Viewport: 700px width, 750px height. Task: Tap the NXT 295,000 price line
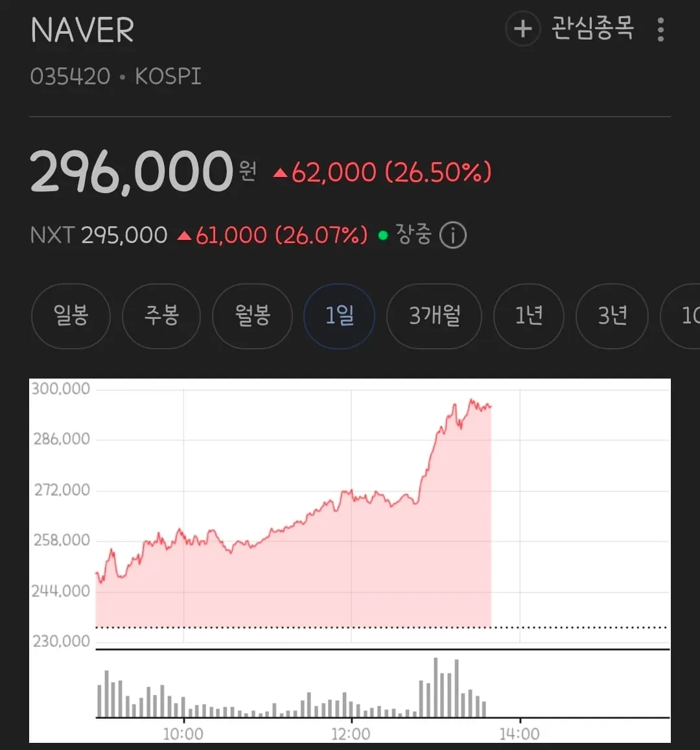[x=99, y=235]
